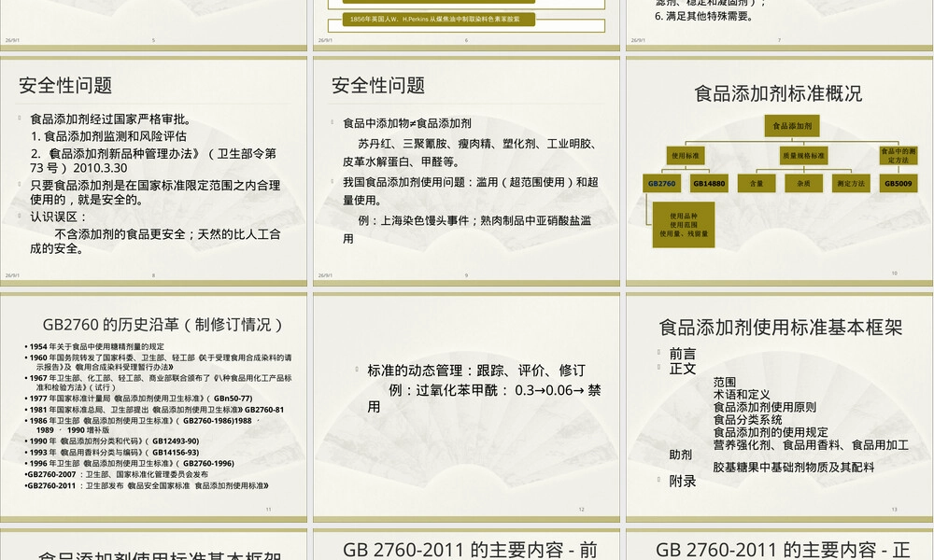Viewport: 934px width, 560px height.
Task: Select slide 7 ending with 满足其他特殊需要
Action: point(779,25)
